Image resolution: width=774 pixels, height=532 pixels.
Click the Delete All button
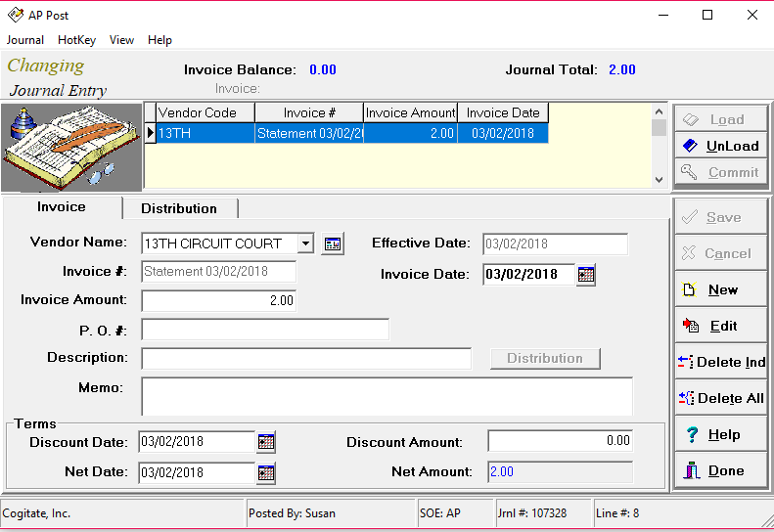[721, 398]
